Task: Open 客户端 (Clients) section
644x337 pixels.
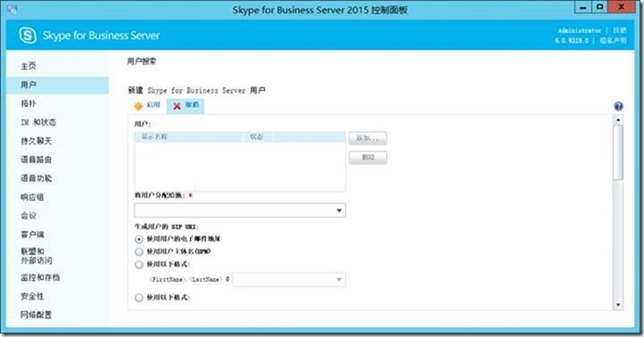Action: pos(32,234)
